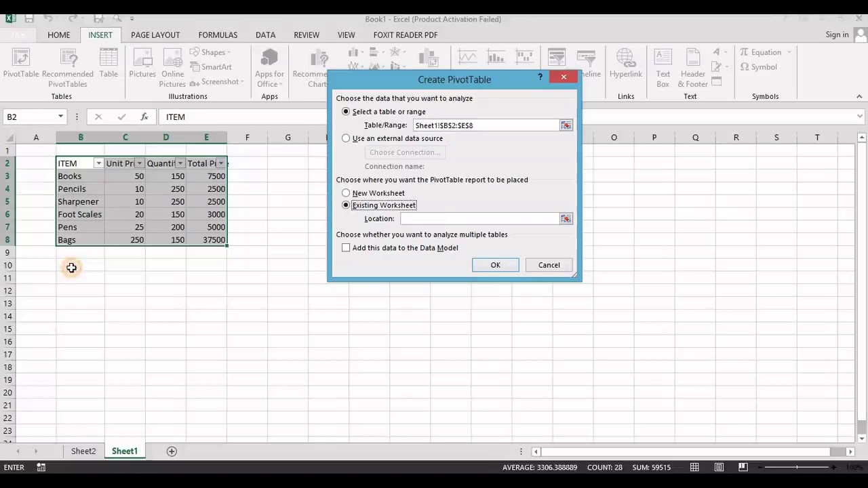Click the Table/Range collapse dialog icon

point(566,125)
